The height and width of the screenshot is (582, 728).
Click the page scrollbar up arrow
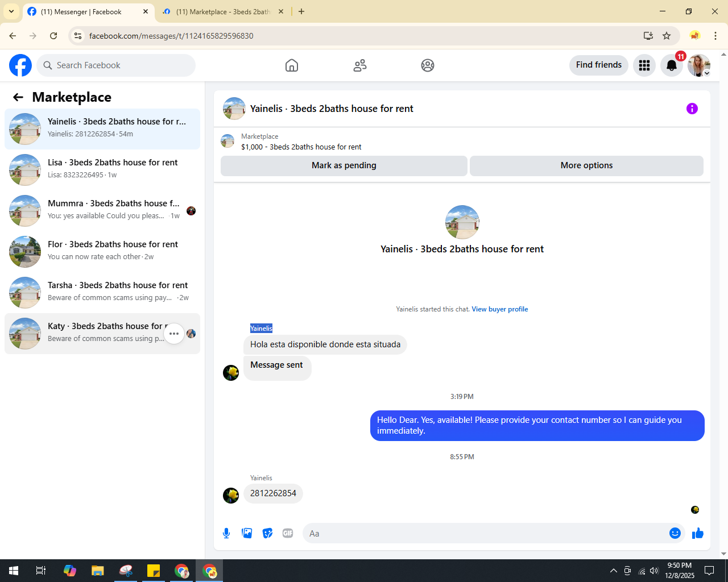[x=723, y=55]
